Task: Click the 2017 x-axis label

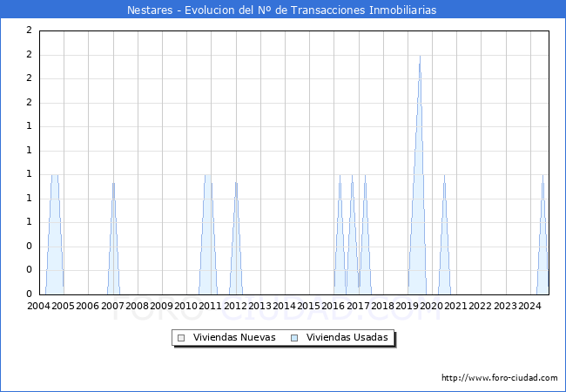Action: pyautogui.click(x=358, y=306)
